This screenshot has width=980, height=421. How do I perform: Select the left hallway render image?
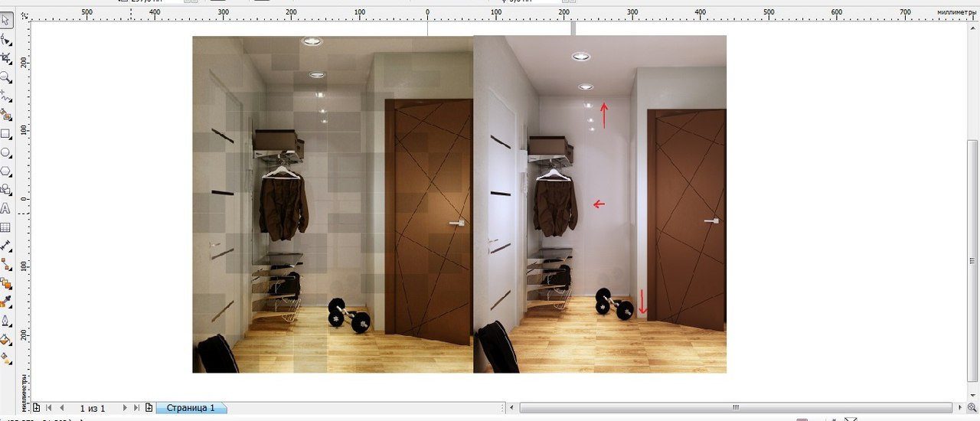click(332, 204)
